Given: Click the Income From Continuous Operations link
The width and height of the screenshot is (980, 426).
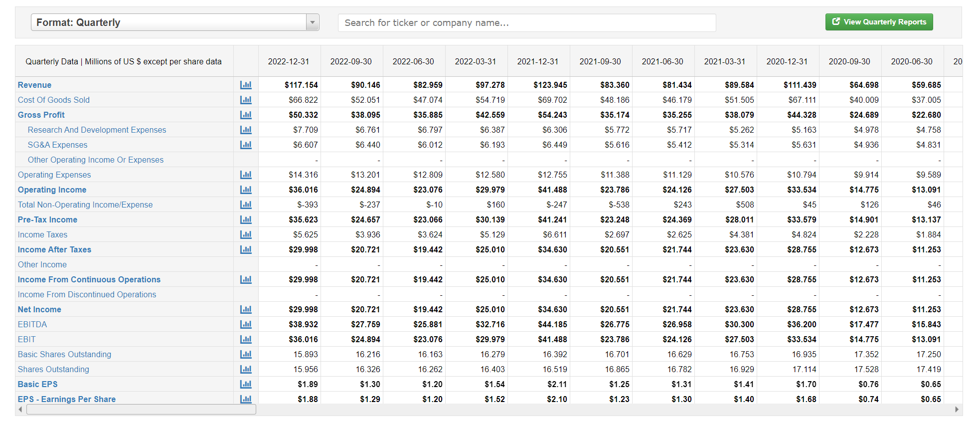Looking at the screenshot, I should 89,279.
